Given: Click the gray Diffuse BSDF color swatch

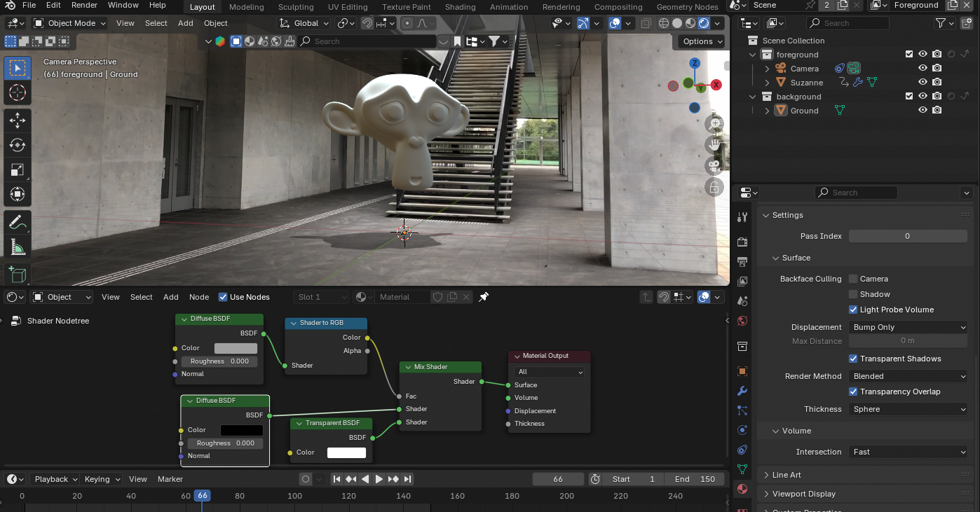Looking at the screenshot, I should click(236, 348).
